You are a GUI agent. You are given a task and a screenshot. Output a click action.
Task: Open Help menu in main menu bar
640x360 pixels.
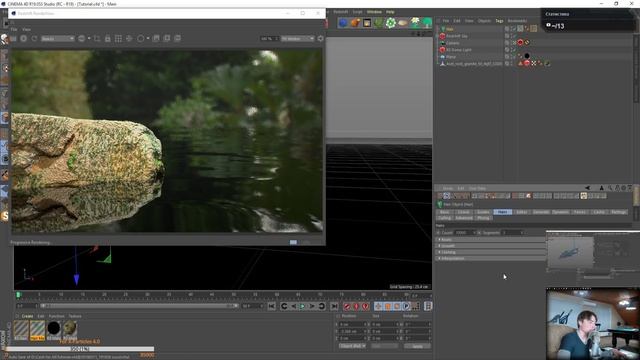[x=390, y=12]
